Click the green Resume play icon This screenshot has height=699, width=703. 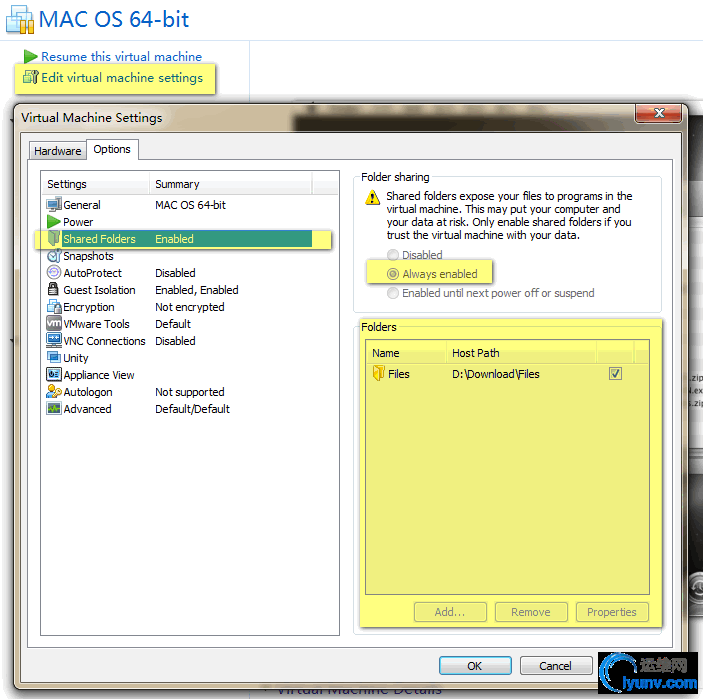30,56
